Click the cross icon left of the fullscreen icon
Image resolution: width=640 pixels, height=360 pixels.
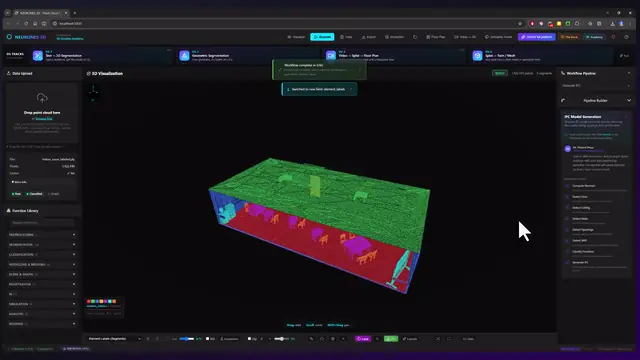pyautogui.click(x=438, y=339)
